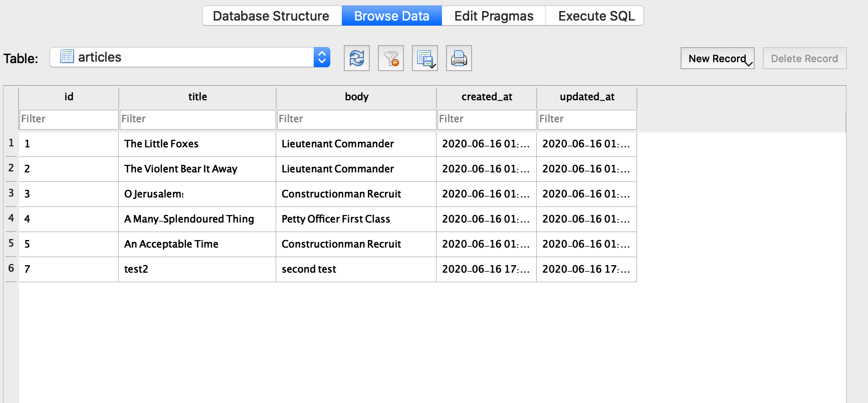Click the updated_at filter field

click(587, 119)
